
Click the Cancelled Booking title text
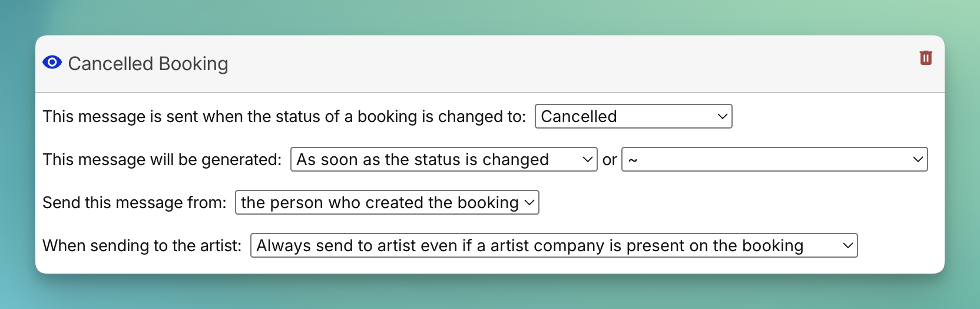[148, 64]
